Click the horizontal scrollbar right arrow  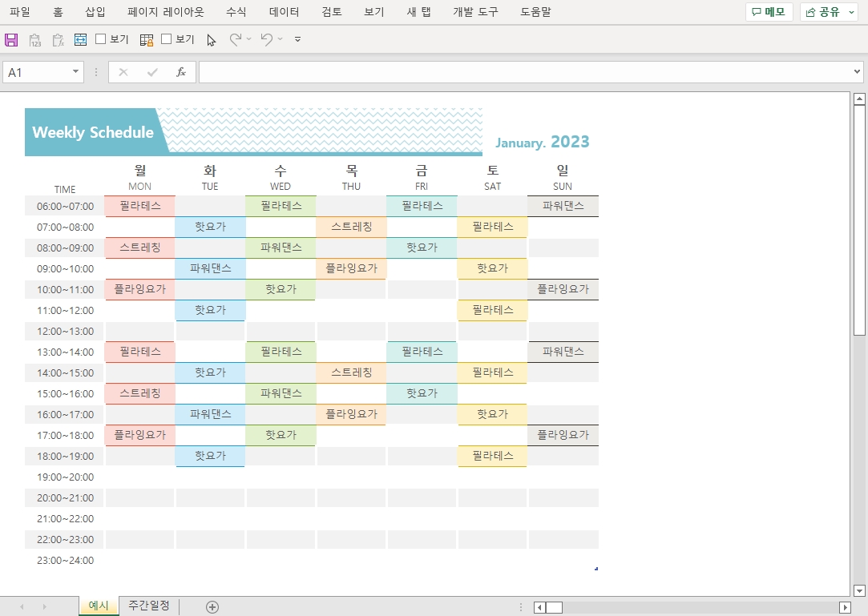(845, 608)
